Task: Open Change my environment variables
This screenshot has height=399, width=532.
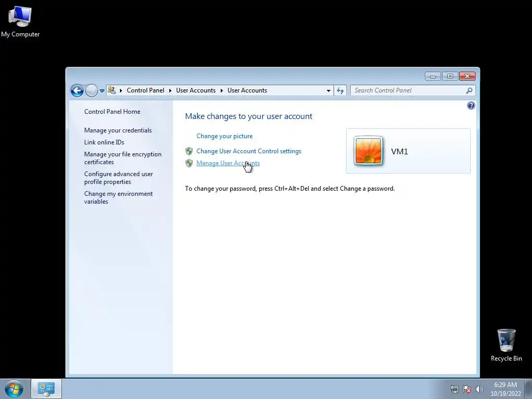Action: tap(118, 197)
